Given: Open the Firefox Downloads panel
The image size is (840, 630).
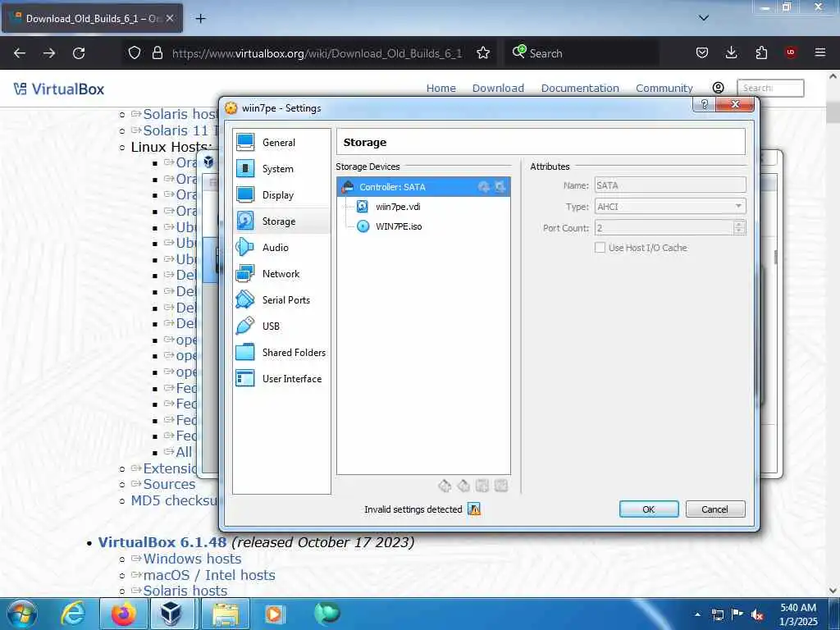Looking at the screenshot, I should [731, 52].
